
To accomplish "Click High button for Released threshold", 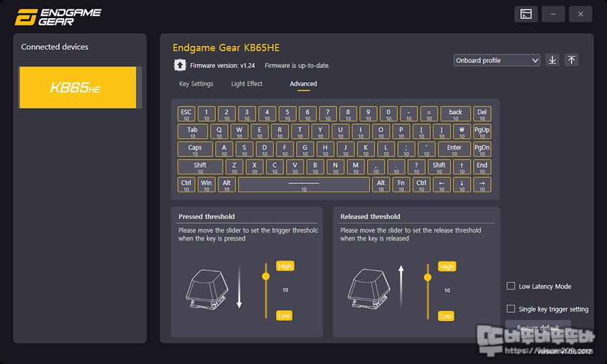I will 446,266.
